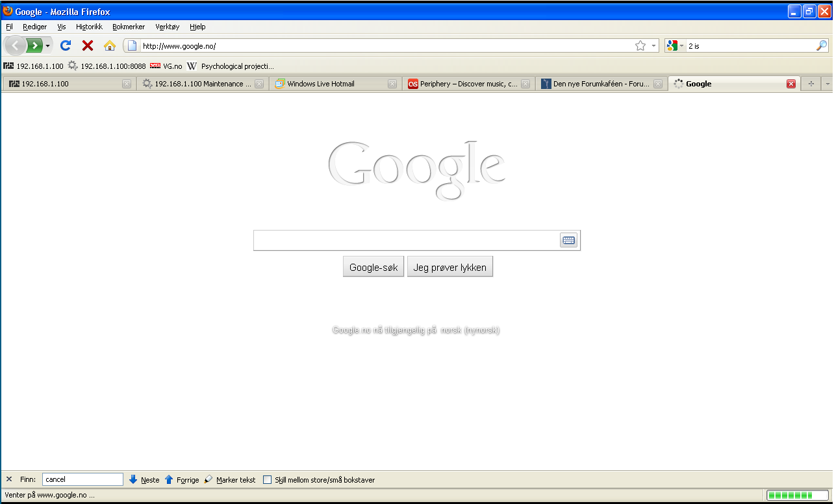This screenshot has width=834, height=504.
Task: Open the Psychological projection Wikipedia bookmark
Action: coord(231,66)
